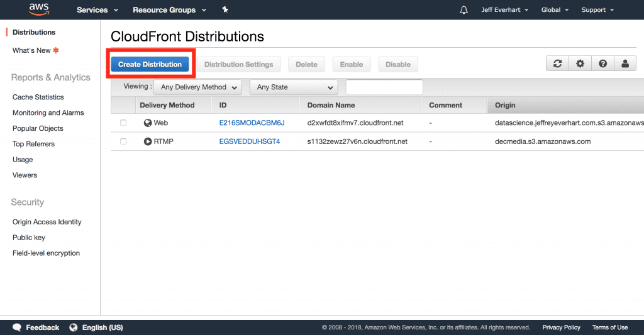Open Field-level encryption page

click(46, 253)
